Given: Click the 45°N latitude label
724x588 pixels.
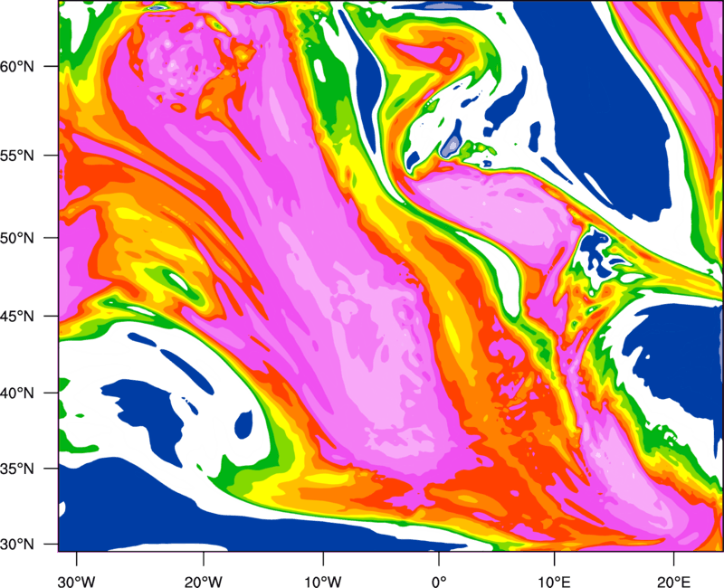Looking at the screenshot, I should (17, 317).
